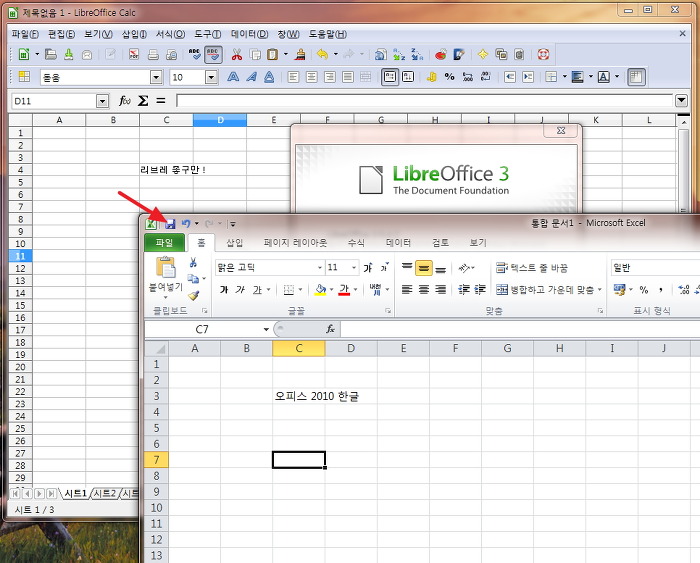The height and width of the screenshot is (563, 700).
Task: Toggle centered horizontal alignment in LibreOffice
Action: 312,77
